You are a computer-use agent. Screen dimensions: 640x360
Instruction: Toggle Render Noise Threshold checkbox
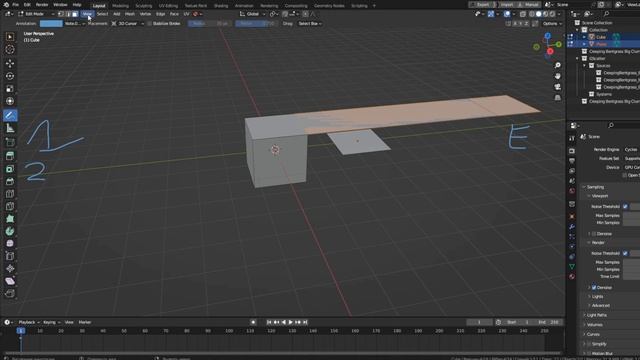625,253
